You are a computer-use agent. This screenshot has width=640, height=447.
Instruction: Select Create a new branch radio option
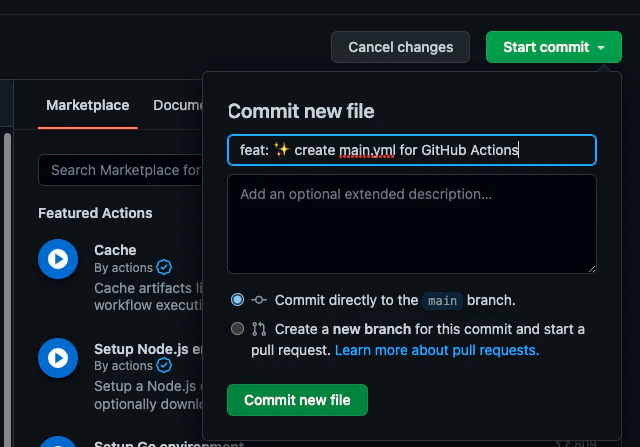pos(237,329)
